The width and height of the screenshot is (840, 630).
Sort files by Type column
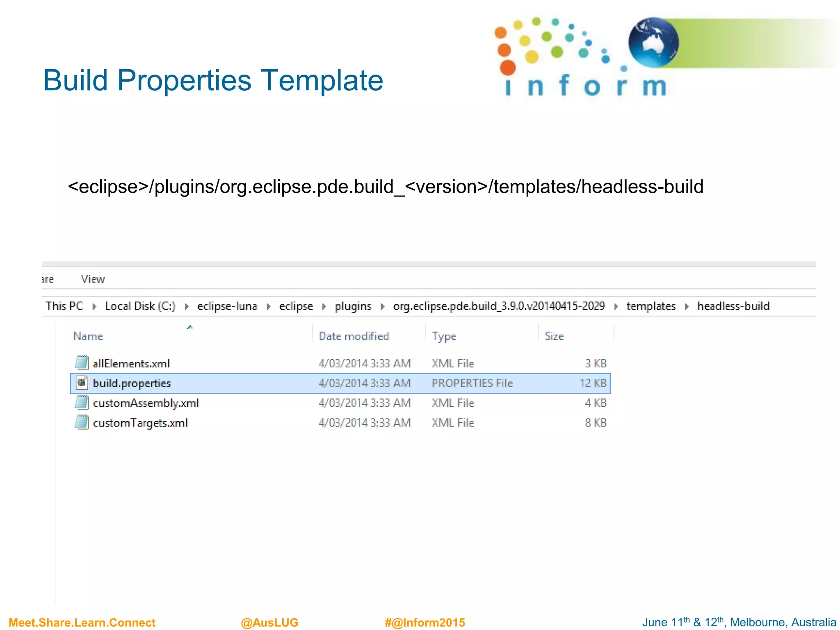(444, 336)
